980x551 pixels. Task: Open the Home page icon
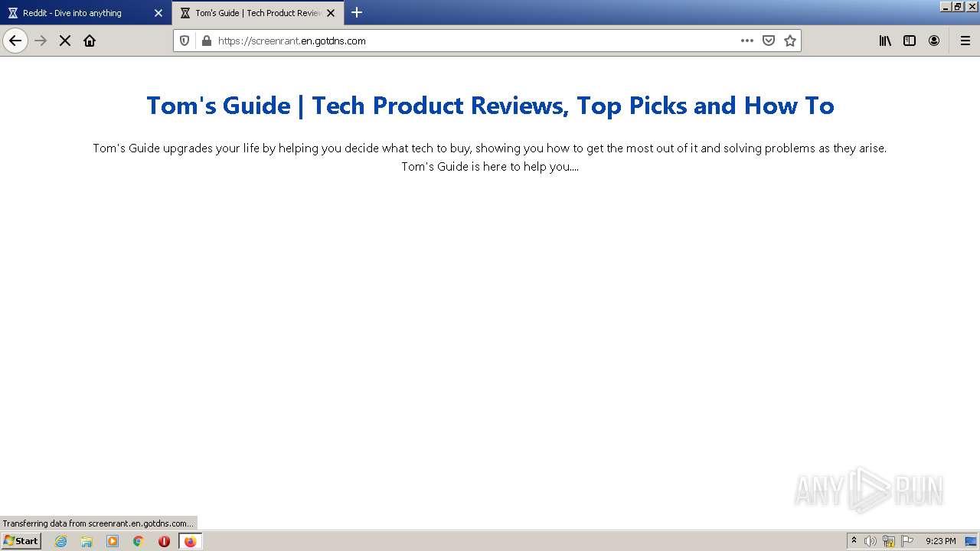pyautogui.click(x=90, y=41)
